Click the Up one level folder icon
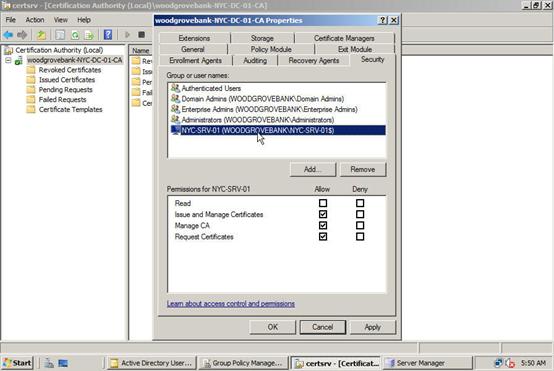 [x=41, y=35]
